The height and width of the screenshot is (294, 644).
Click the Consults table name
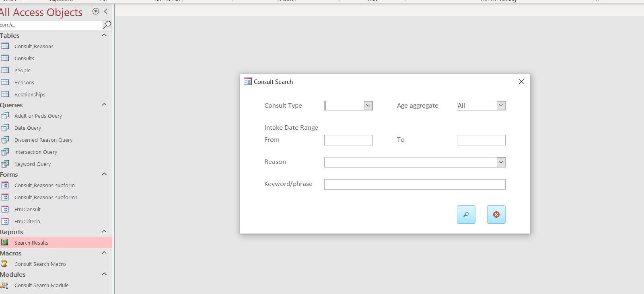tap(24, 59)
